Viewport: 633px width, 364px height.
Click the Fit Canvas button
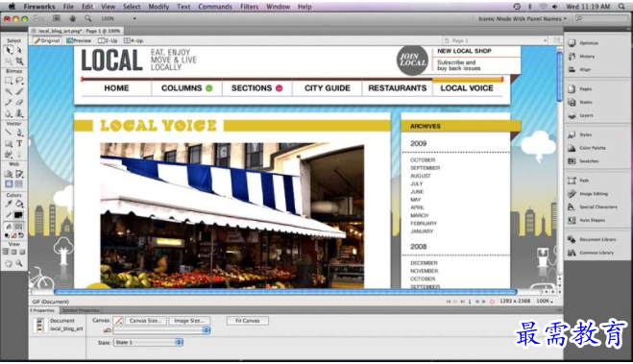pos(248,321)
